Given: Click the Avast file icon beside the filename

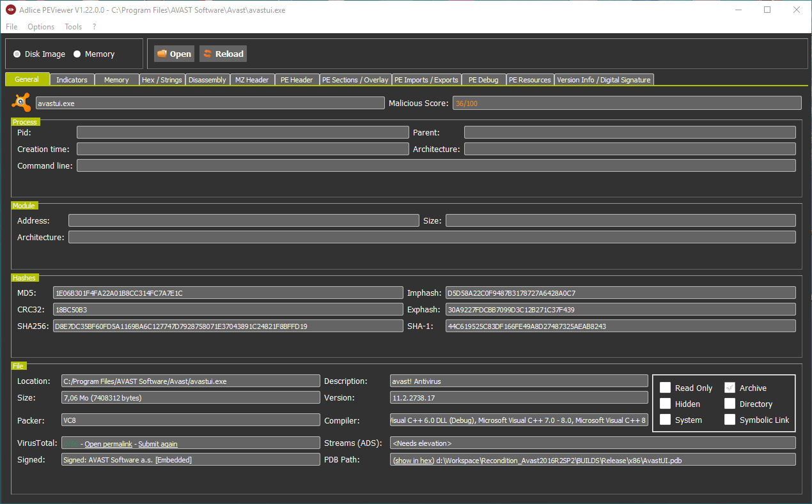Looking at the screenshot, I should coord(21,103).
